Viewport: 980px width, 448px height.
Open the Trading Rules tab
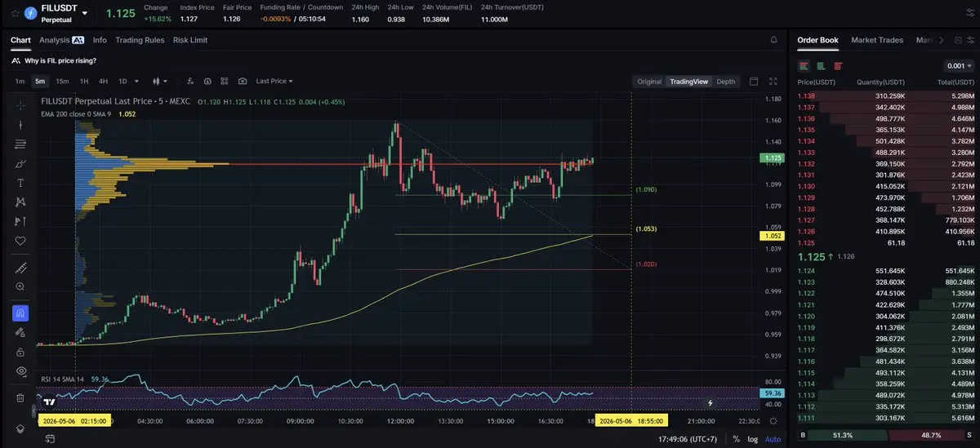coord(140,40)
